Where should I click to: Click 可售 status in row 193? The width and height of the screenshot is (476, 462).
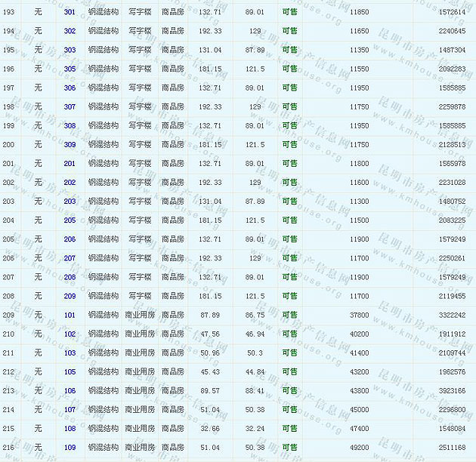click(289, 12)
